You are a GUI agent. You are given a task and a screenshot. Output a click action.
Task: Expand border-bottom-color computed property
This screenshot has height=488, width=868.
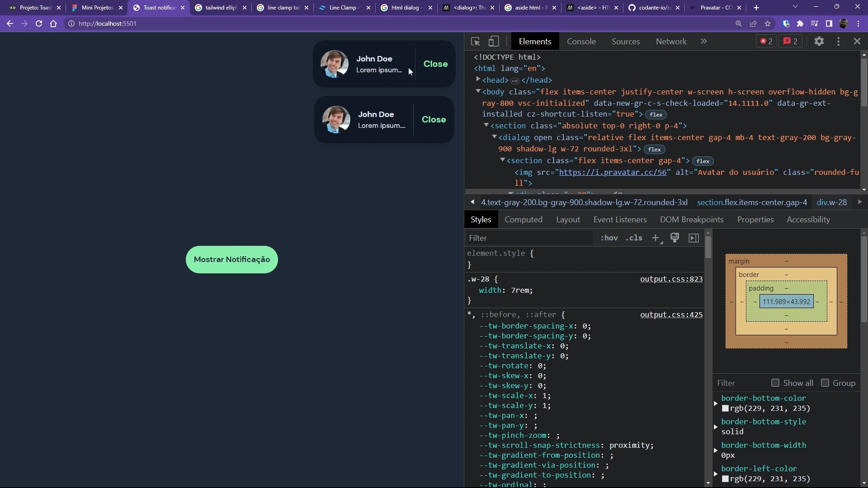(716, 403)
